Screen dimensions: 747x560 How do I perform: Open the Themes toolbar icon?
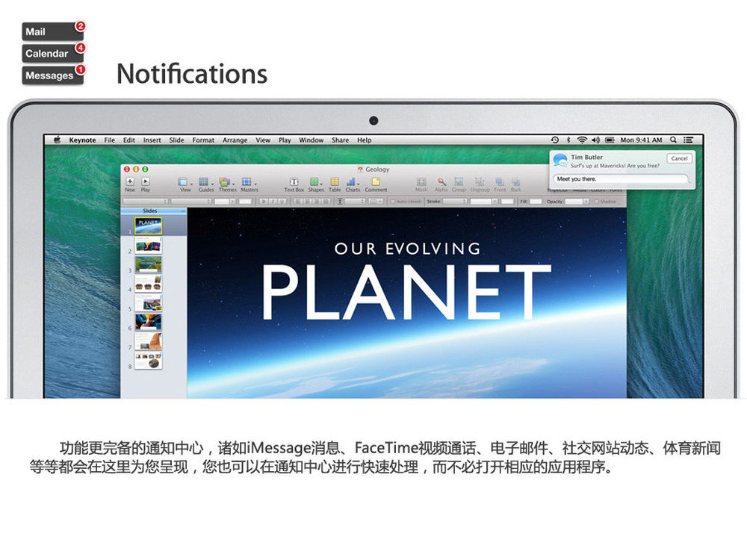tap(224, 182)
